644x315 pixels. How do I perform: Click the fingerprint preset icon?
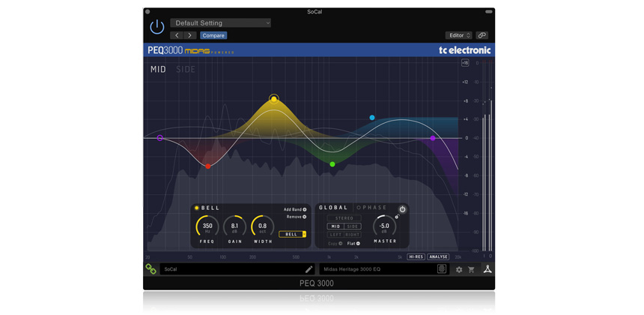click(442, 269)
